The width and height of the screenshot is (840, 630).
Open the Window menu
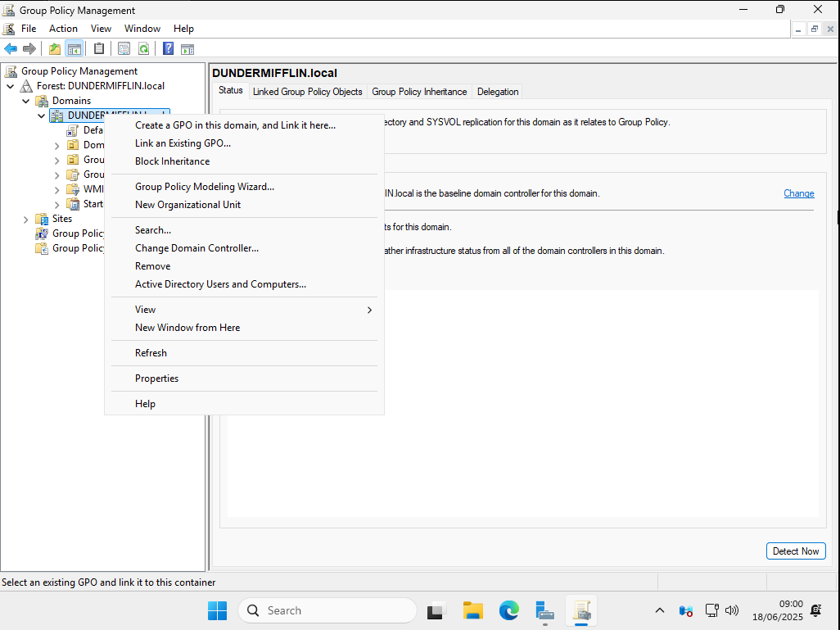(x=142, y=29)
